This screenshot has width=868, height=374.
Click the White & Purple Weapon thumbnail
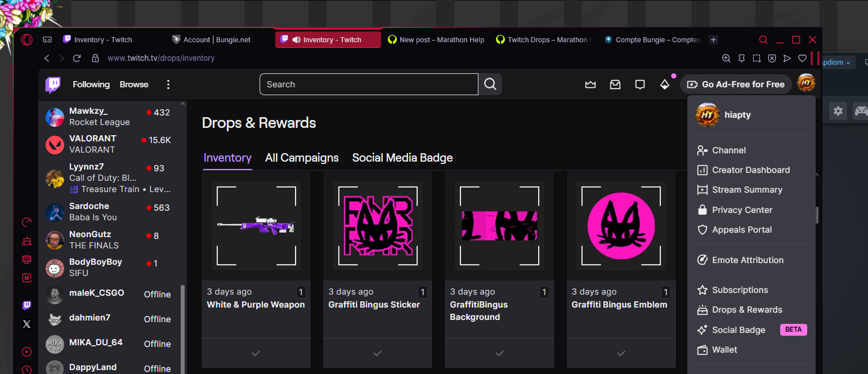click(256, 226)
